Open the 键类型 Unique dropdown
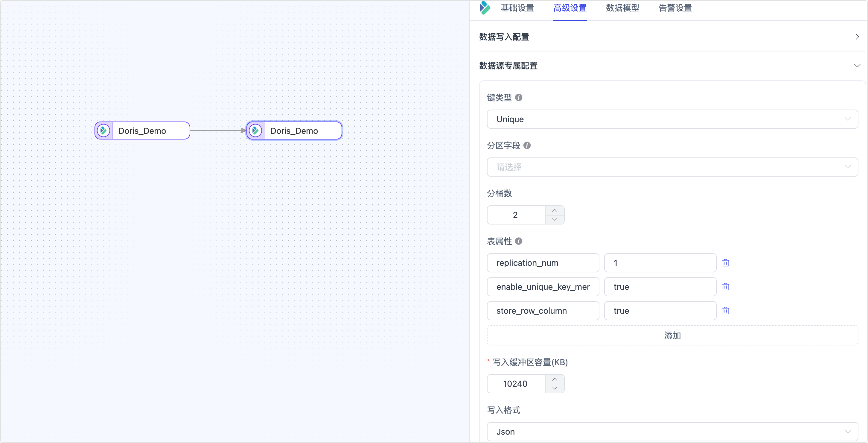Screen dimensions: 868x443 [672, 119]
